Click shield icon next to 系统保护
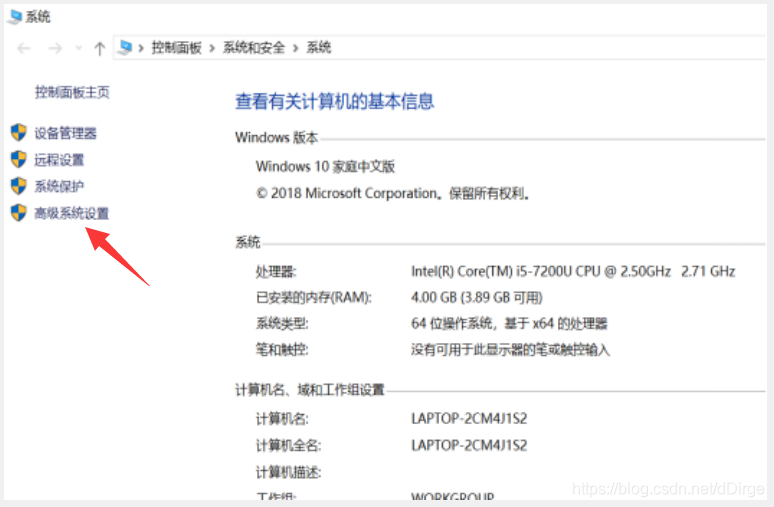The image size is (774, 507). (19, 186)
